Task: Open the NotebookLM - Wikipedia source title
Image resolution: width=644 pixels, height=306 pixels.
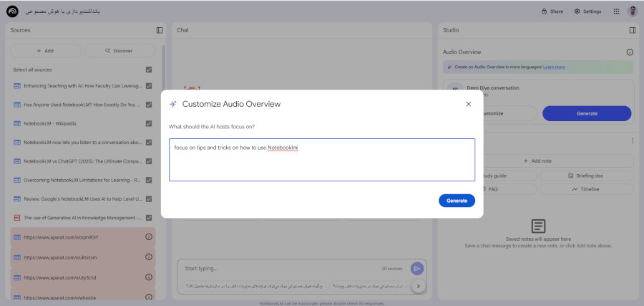Action: [x=49, y=123]
